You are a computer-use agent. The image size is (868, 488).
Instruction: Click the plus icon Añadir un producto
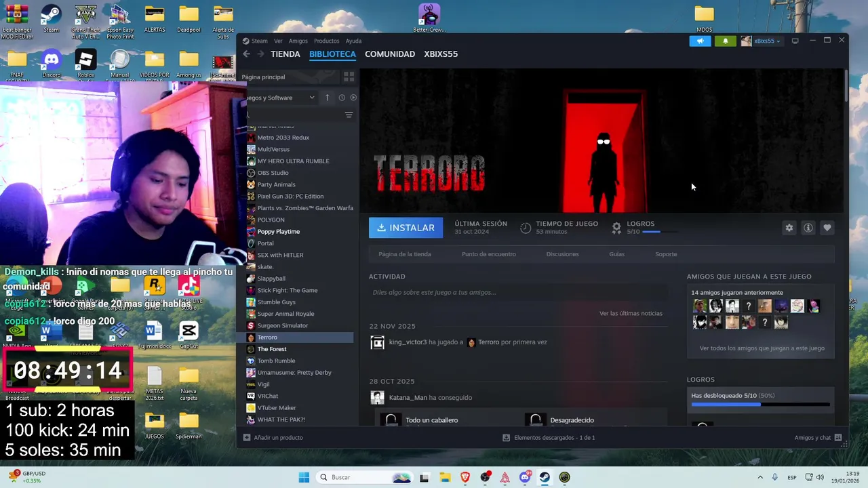pos(247,437)
